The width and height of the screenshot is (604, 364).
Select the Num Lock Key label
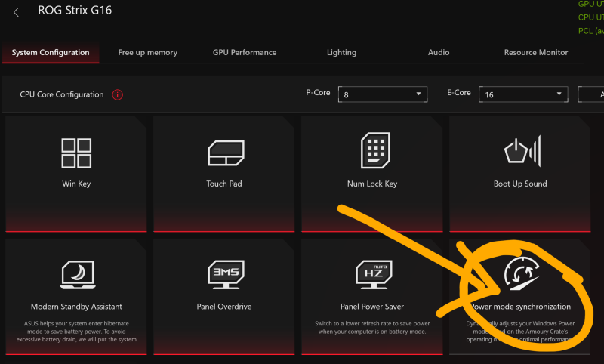pyautogui.click(x=372, y=184)
